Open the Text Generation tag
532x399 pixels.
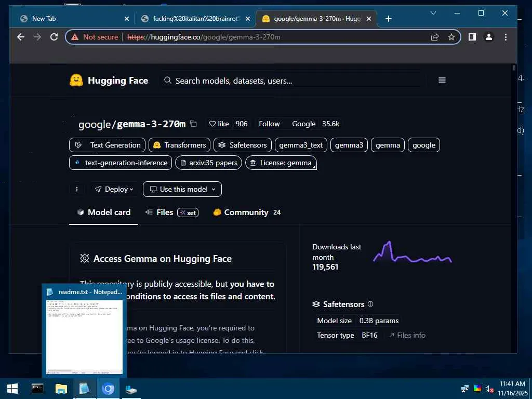107,145
